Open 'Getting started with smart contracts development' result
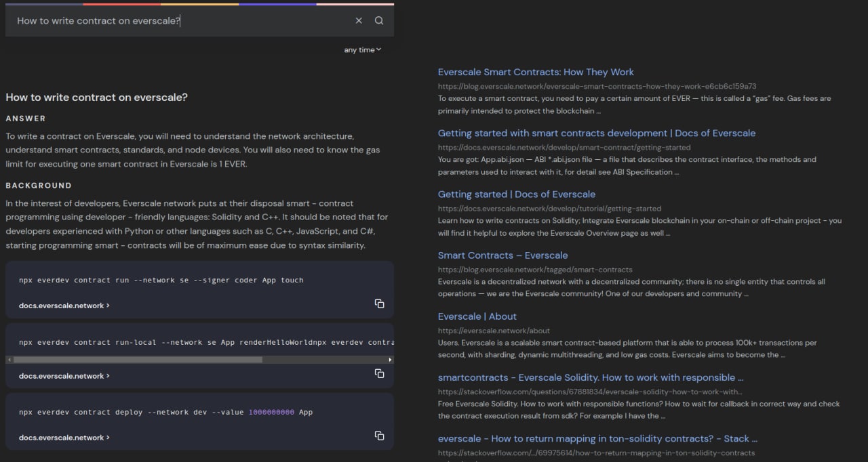Viewport: 868px width, 462px height. [x=596, y=133]
